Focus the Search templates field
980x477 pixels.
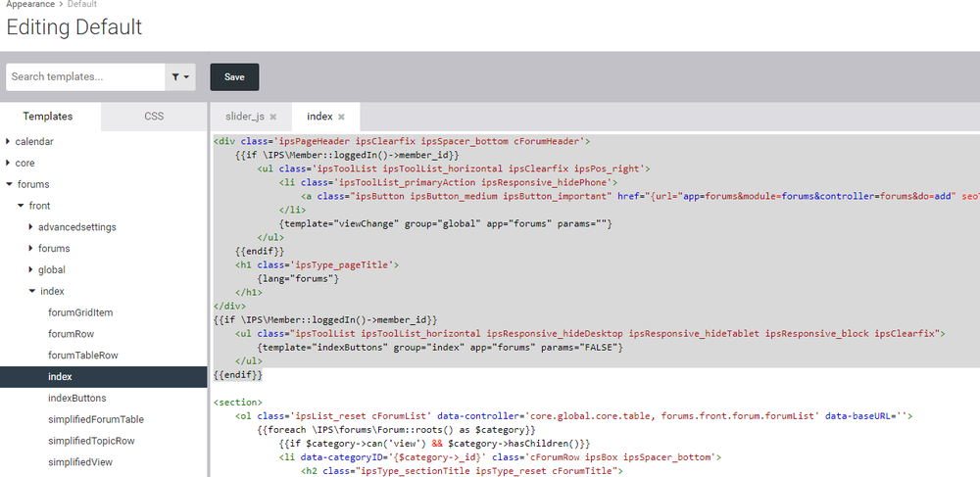84,76
